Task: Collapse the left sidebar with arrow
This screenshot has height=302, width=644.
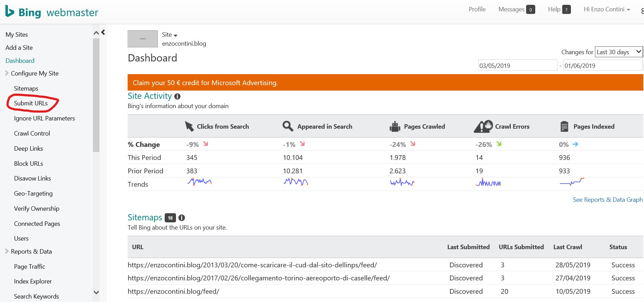Action: 103,32
